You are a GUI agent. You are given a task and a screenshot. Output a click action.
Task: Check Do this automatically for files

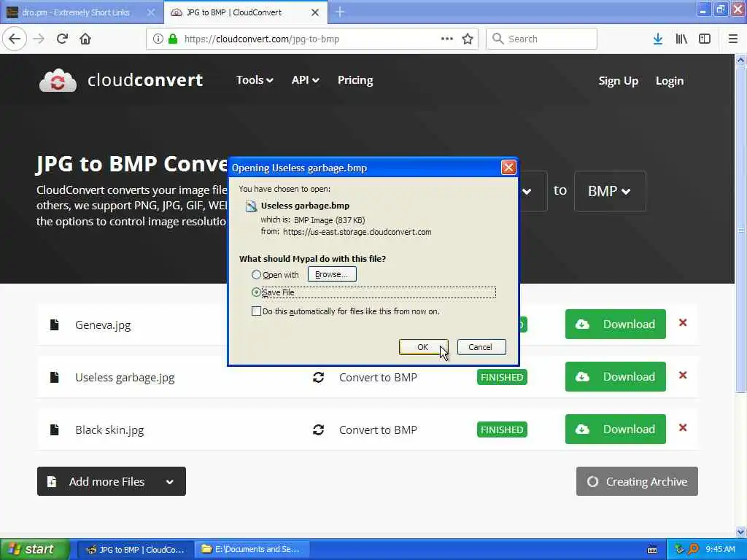(x=256, y=311)
